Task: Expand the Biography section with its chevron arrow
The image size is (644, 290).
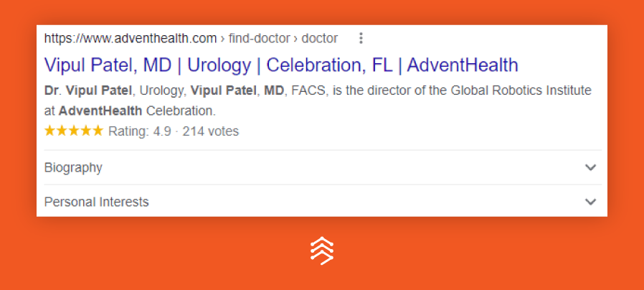Action: [x=591, y=167]
